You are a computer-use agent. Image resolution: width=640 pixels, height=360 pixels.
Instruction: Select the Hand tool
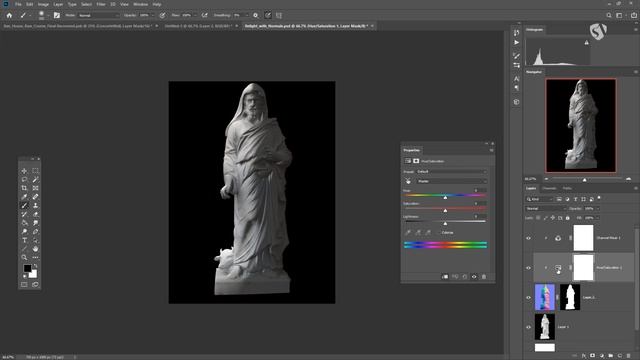click(36, 249)
